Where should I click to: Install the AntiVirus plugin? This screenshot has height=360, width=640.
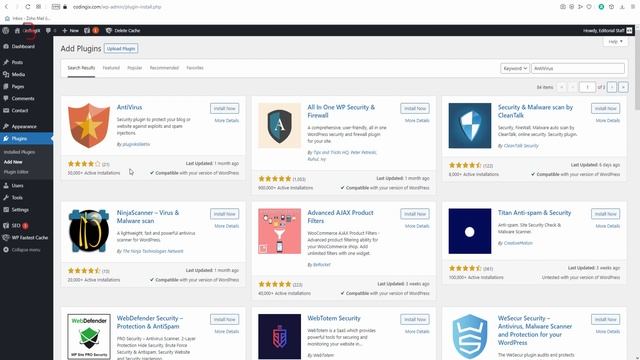coord(224,109)
